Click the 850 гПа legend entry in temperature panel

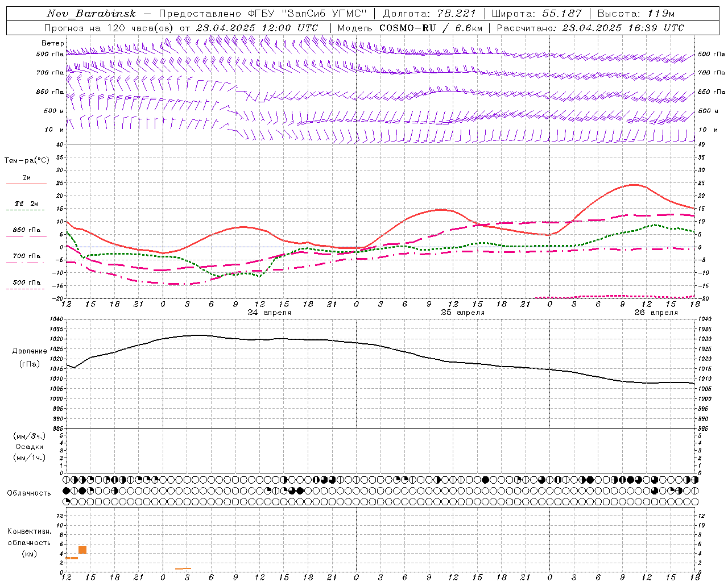(x=26, y=230)
